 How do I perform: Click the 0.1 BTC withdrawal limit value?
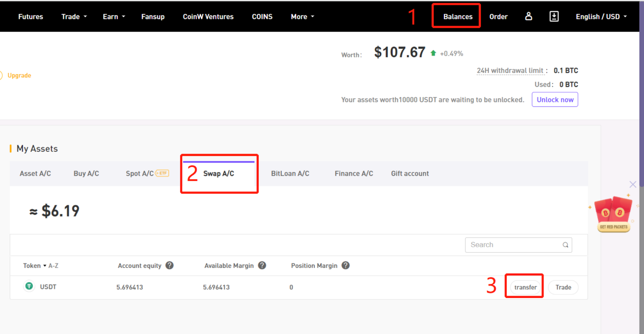click(x=566, y=71)
